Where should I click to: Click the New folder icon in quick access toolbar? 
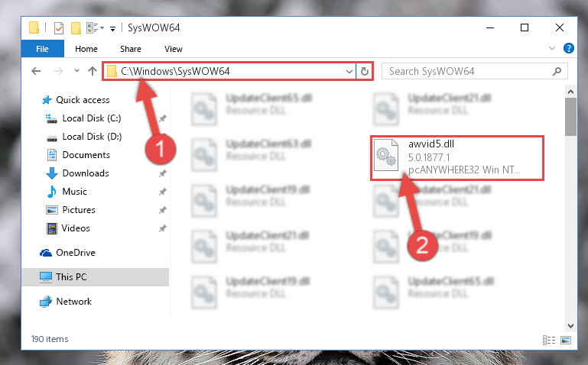[x=76, y=28]
